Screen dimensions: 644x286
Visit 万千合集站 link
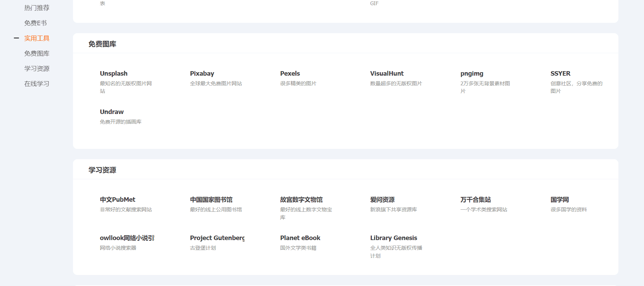476,200
